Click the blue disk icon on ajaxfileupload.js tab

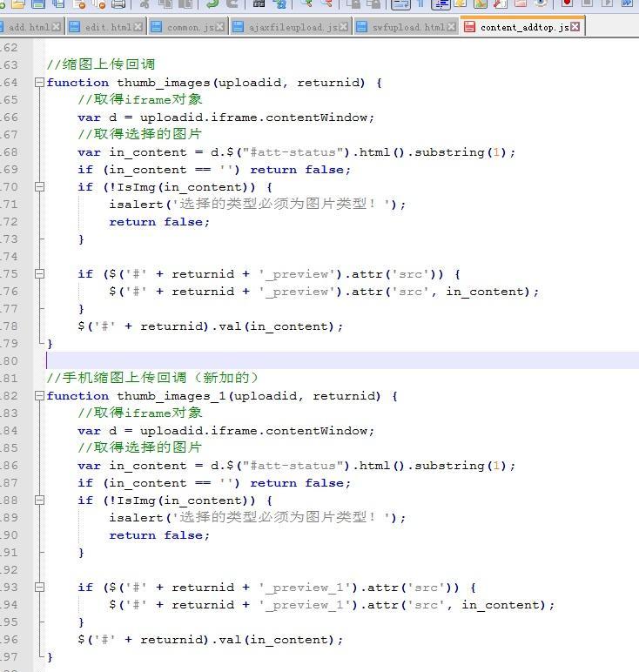point(238,27)
